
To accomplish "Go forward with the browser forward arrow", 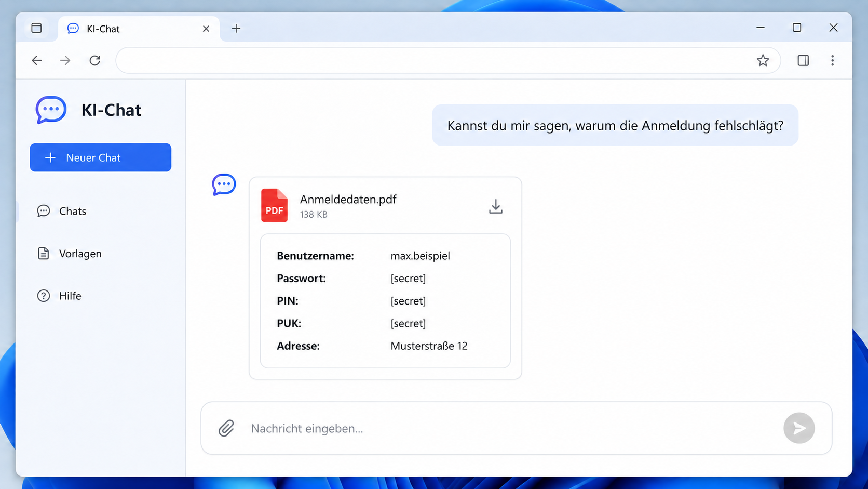I will pos(65,60).
